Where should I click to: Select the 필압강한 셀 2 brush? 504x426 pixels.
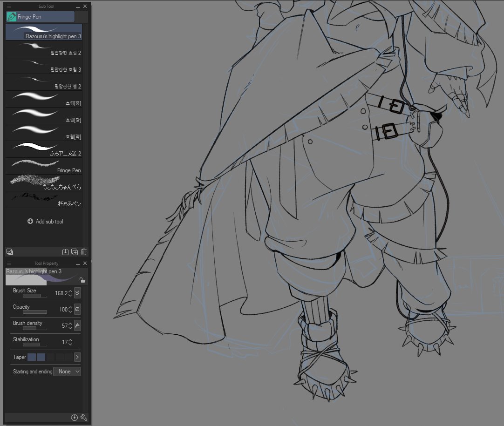coord(44,82)
